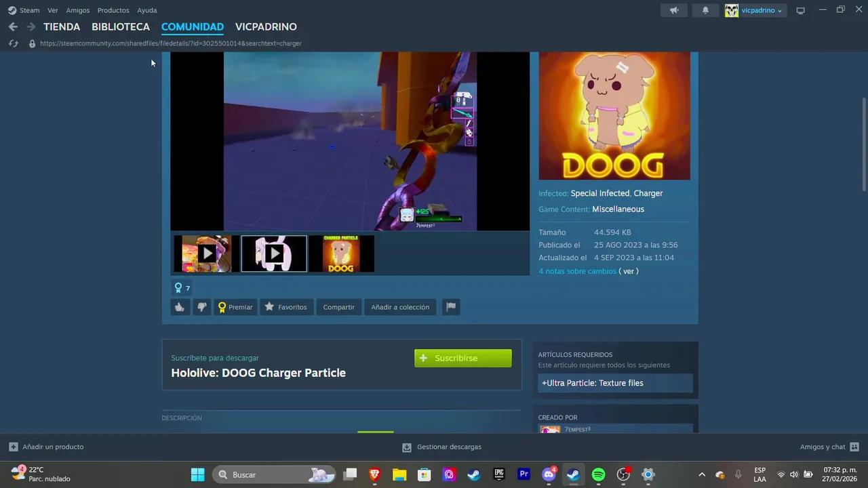Reload the page with refresh icon
868x488 pixels.
pos(13,43)
